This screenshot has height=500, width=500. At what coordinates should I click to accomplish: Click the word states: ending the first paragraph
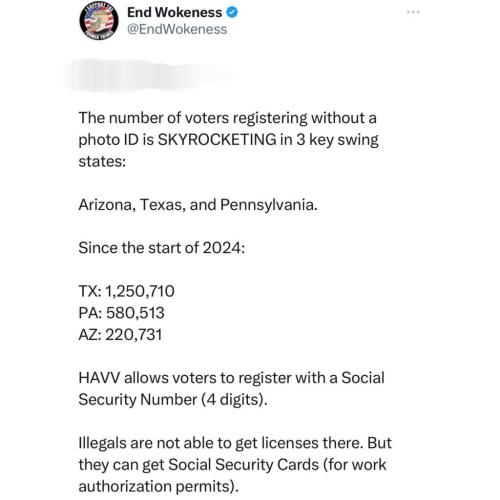[102, 161]
